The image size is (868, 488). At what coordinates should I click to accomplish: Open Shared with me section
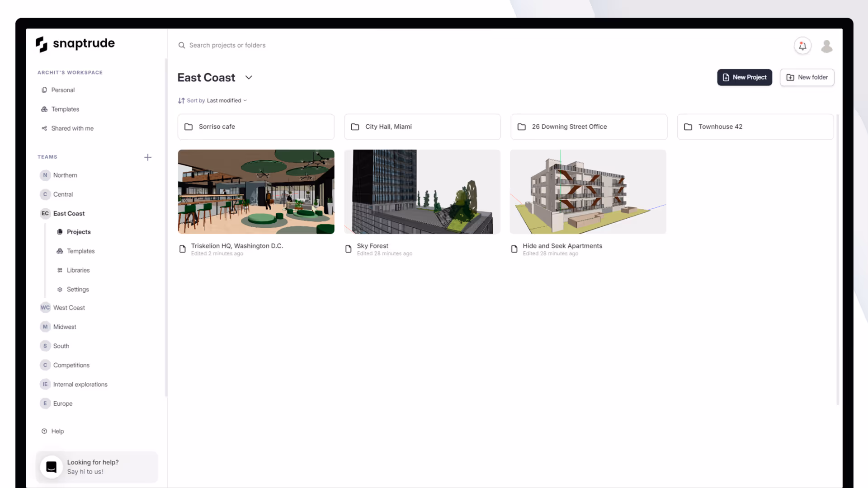pyautogui.click(x=72, y=128)
